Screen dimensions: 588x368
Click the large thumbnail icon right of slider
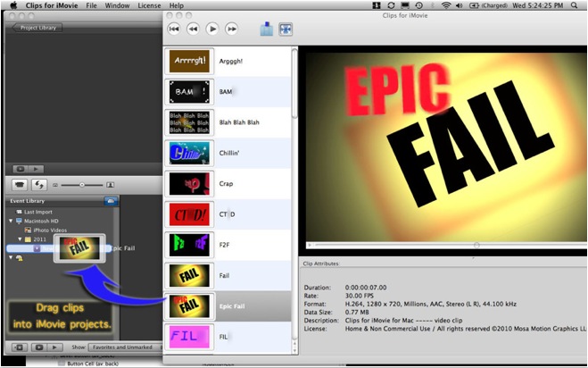111,185
